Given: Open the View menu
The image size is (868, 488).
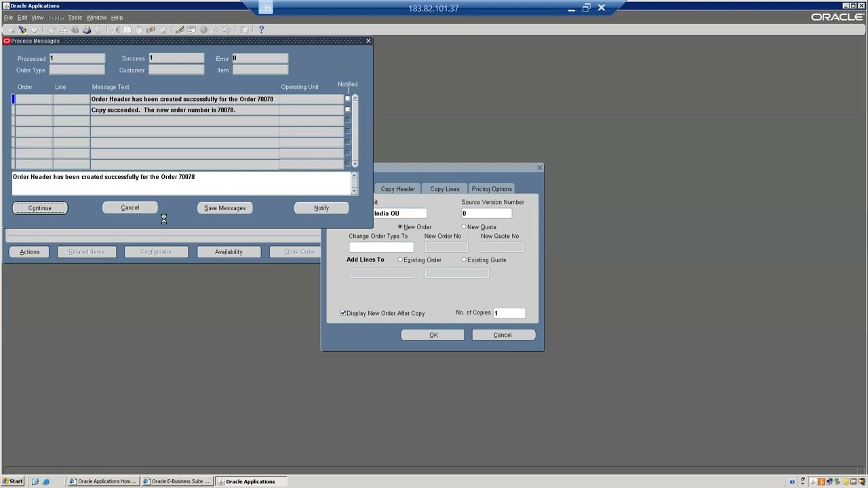Looking at the screenshot, I should click(x=37, y=18).
